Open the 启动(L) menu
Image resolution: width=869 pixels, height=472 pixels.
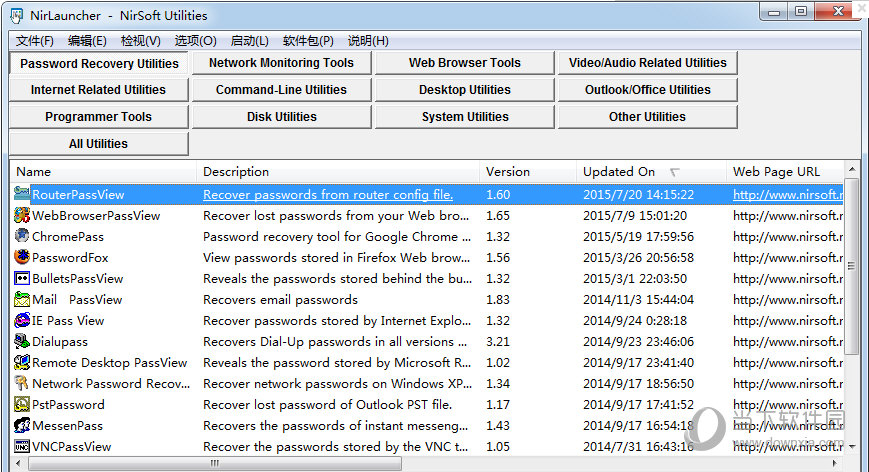pos(249,41)
